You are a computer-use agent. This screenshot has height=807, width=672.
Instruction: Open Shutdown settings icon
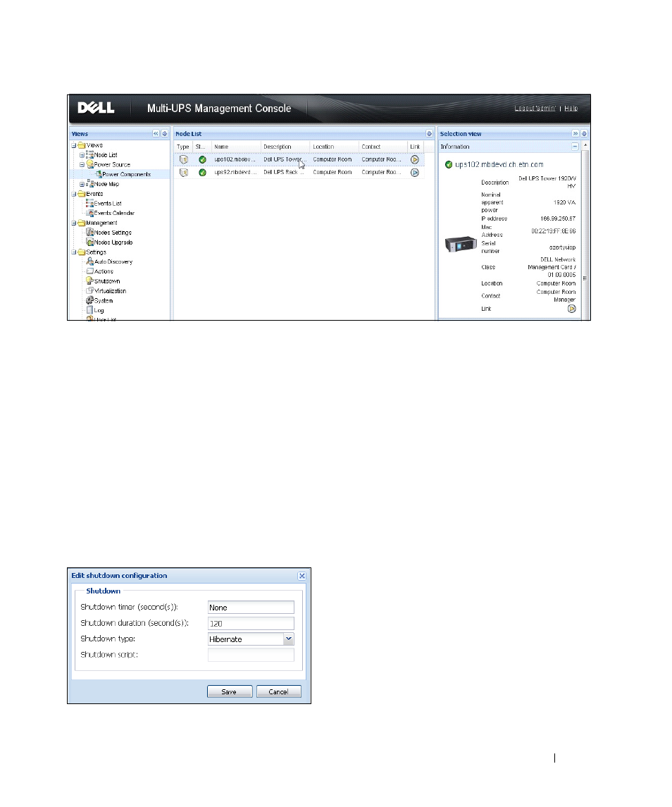click(x=90, y=281)
